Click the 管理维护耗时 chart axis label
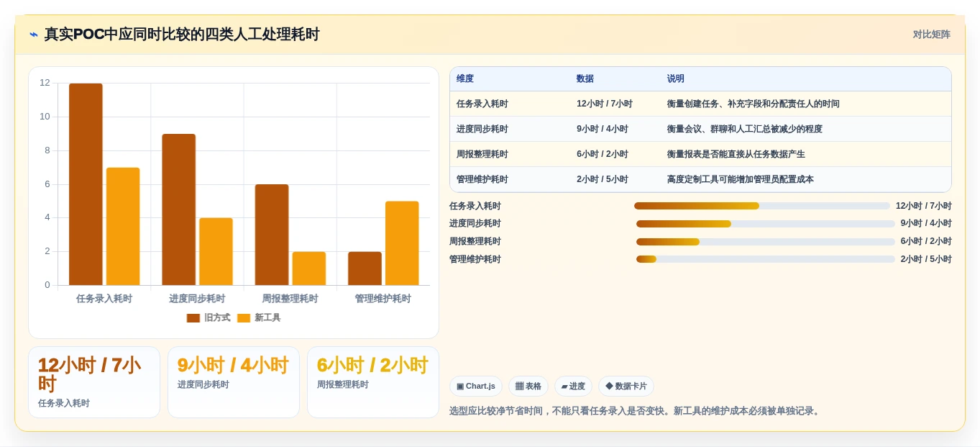980x447 pixels. pos(383,299)
